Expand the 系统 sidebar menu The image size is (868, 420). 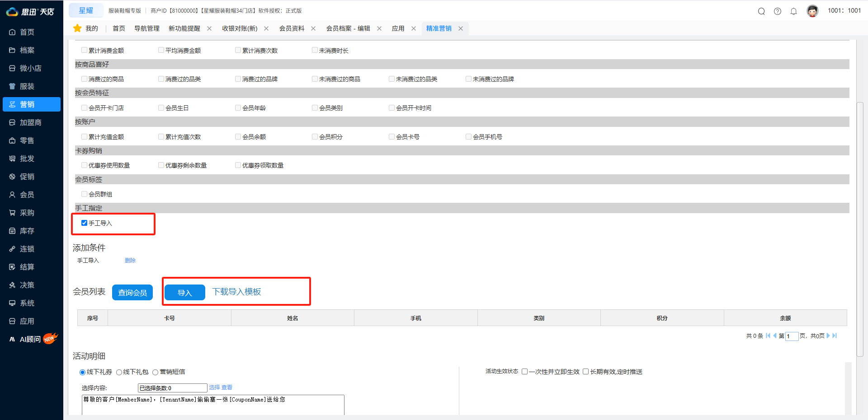point(27,303)
